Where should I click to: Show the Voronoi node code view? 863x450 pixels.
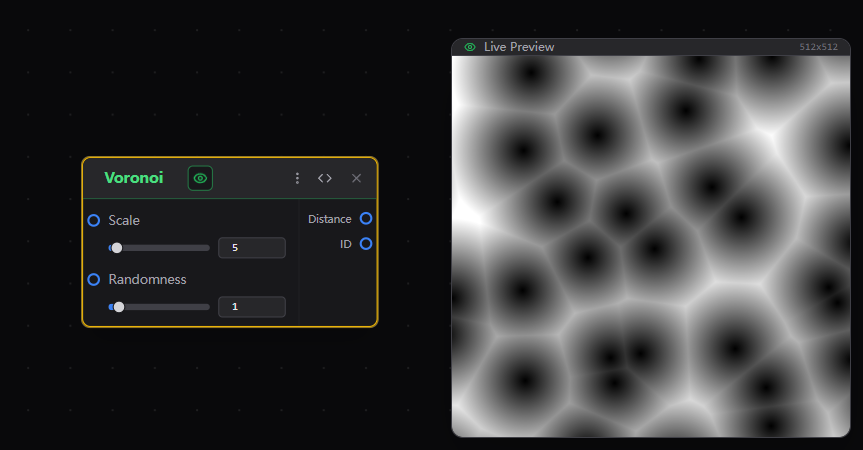coord(325,178)
